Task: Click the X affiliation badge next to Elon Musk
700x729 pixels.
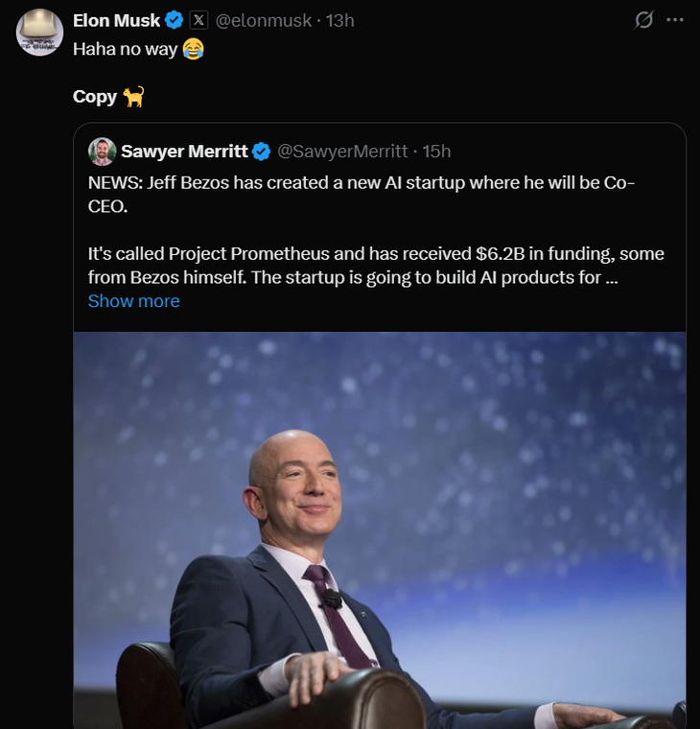Action: 198,19
